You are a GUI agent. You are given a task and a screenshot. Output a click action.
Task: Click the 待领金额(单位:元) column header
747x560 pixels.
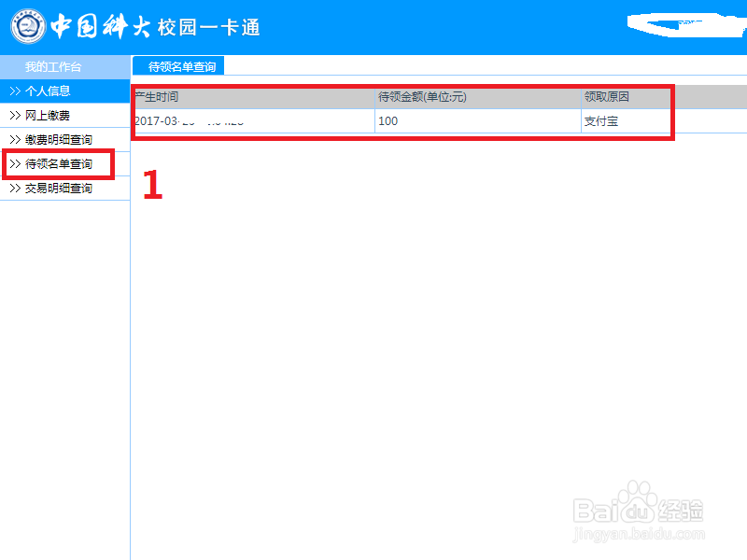click(x=478, y=97)
